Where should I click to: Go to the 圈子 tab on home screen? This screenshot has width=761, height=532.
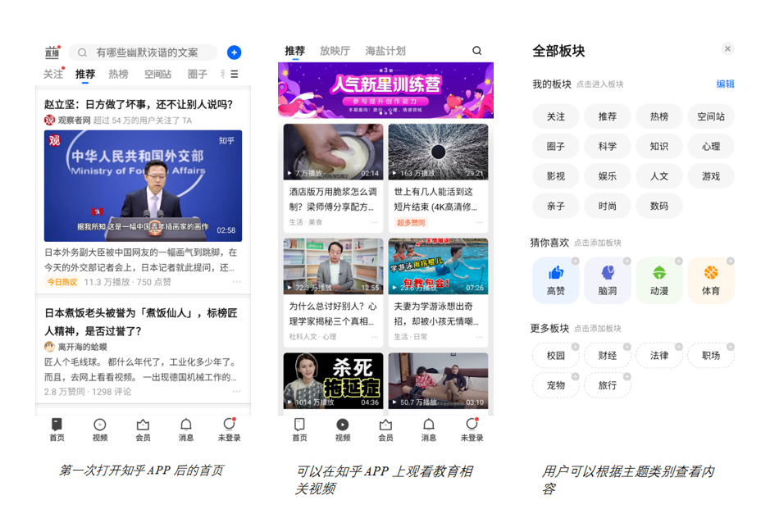197,75
